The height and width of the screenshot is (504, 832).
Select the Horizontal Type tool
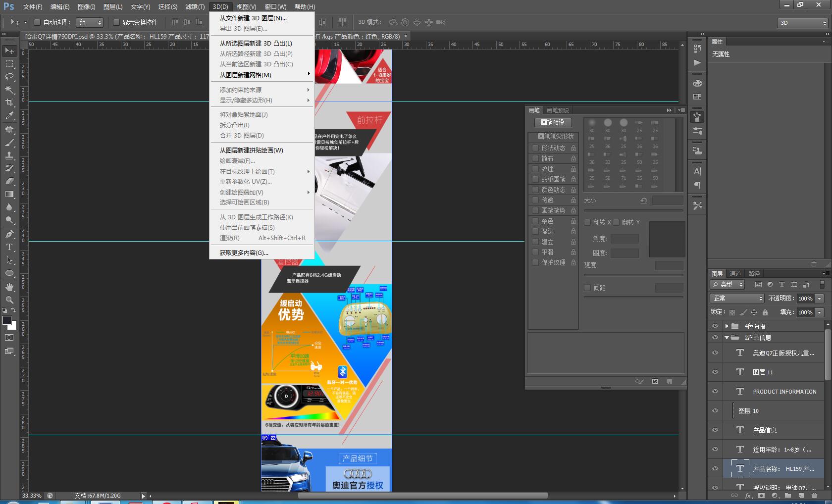[x=9, y=247]
